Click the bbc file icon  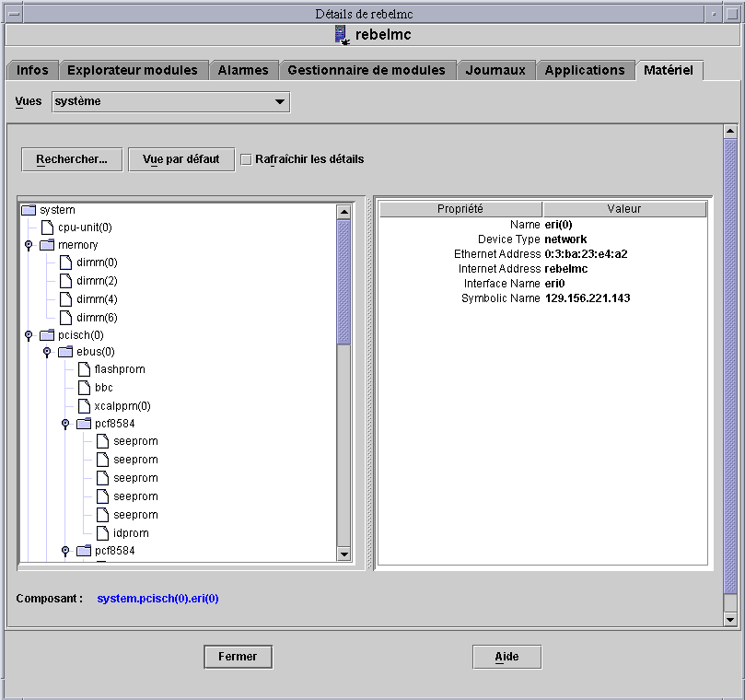(x=84, y=388)
